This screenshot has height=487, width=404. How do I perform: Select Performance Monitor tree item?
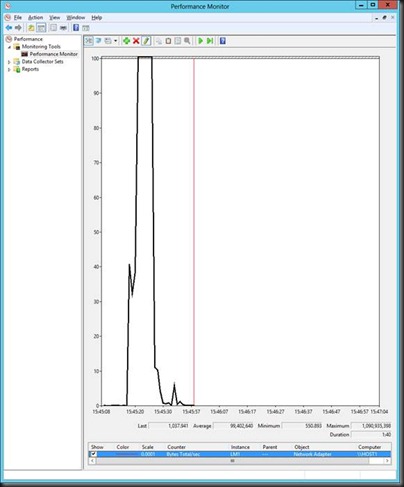[53, 54]
